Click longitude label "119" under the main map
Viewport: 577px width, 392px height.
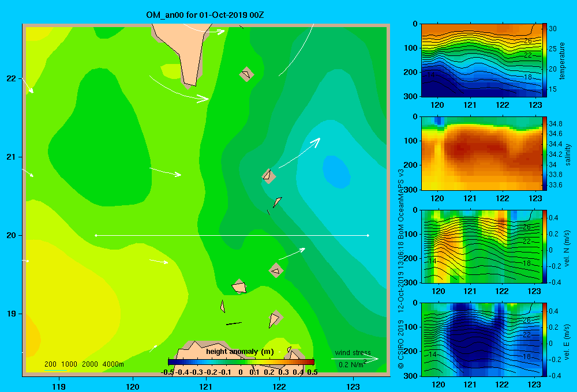pos(59,386)
